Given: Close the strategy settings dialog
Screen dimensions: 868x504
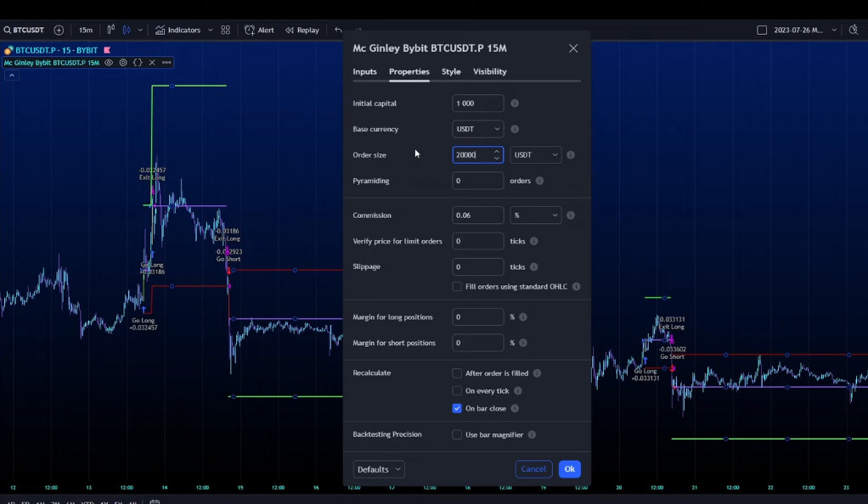Looking at the screenshot, I should [x=573, y=48].
